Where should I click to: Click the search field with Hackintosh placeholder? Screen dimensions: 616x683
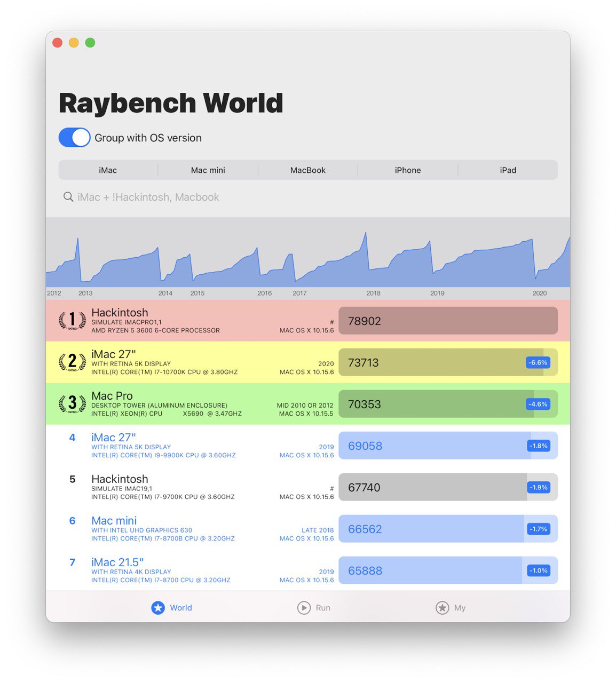(x=308, y=197)
